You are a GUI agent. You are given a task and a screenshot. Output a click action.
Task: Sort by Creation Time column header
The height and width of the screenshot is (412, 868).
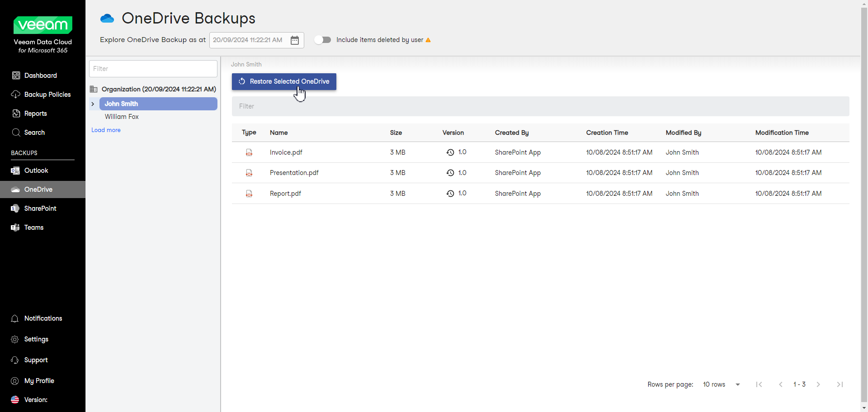click(607, 133)
